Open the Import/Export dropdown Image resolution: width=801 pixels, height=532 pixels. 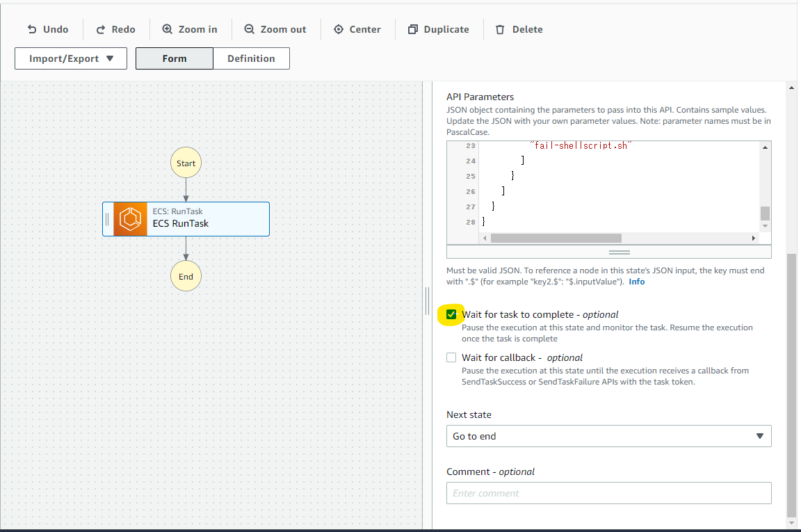tap(70, 58)
